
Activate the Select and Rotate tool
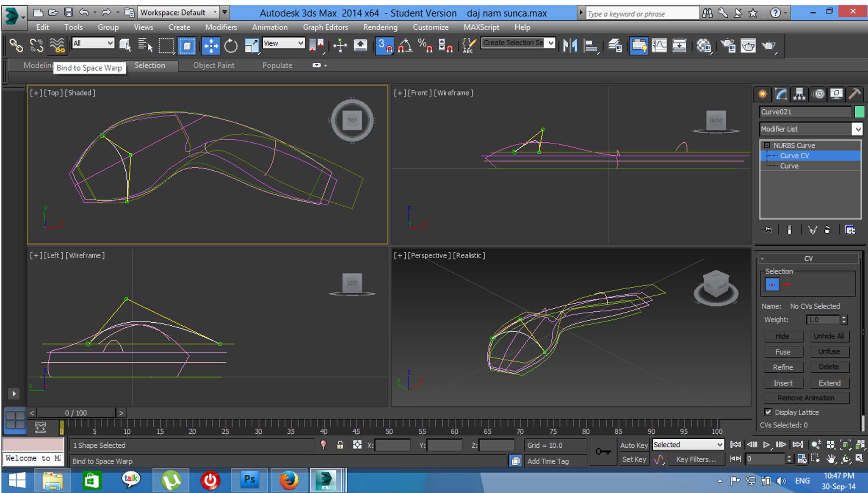coord(231,45)
